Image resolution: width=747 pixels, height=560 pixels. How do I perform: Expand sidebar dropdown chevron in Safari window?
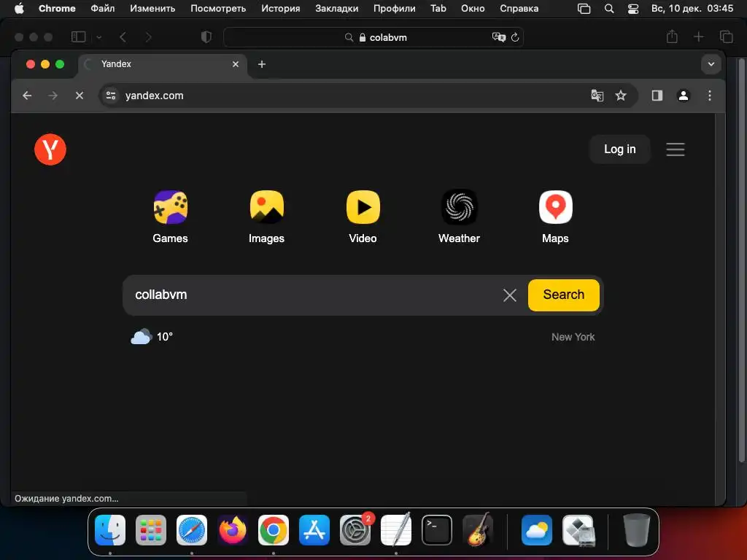pyautogui.click(x=99, y=36)
